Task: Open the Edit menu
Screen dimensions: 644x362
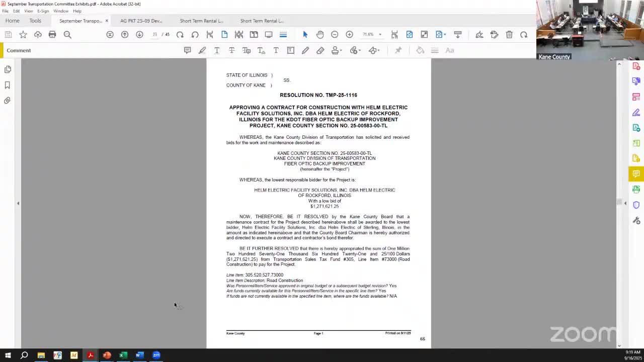Action: (x=17, y=11)
